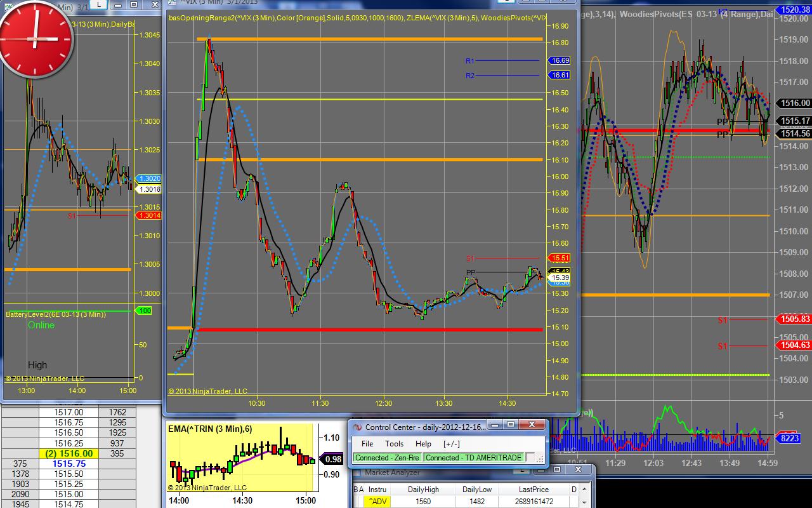Viewport: 812px width, 508px height.
Task: Click the blue R1 16.69 price marker
Action: 560,61
